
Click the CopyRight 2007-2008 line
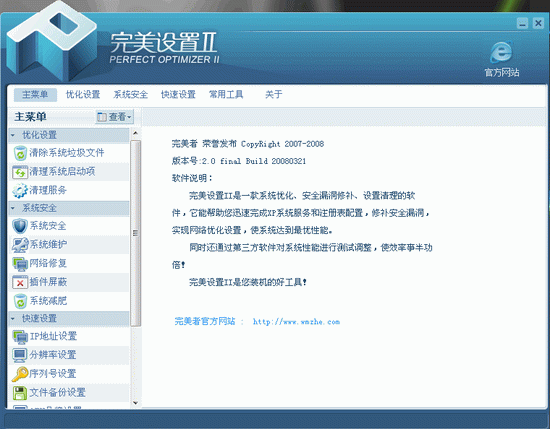coord(248,144)
